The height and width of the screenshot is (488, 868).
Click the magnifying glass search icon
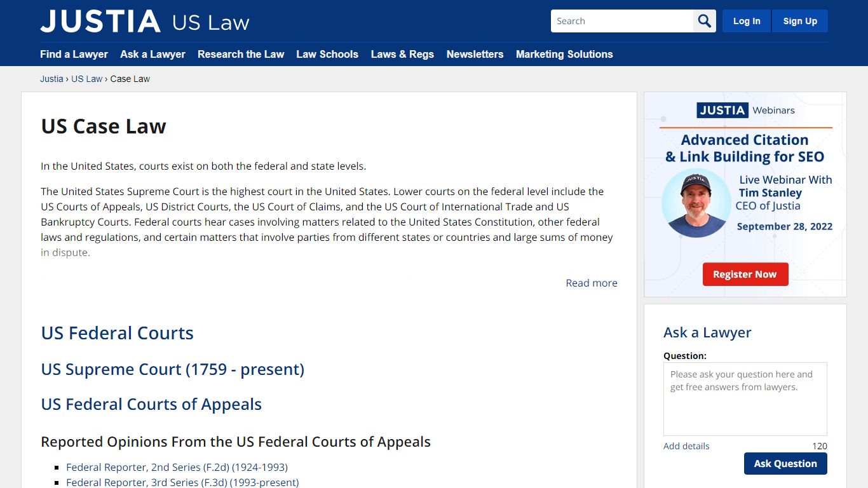(705, 21)
